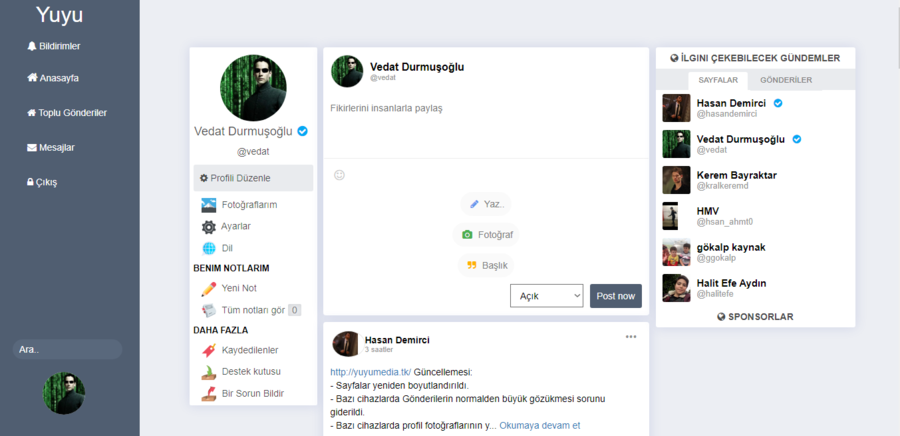Open the http://yuyumedia.tk/ link
This screenshot has width=900, height=436.
[x=371, y=372]
